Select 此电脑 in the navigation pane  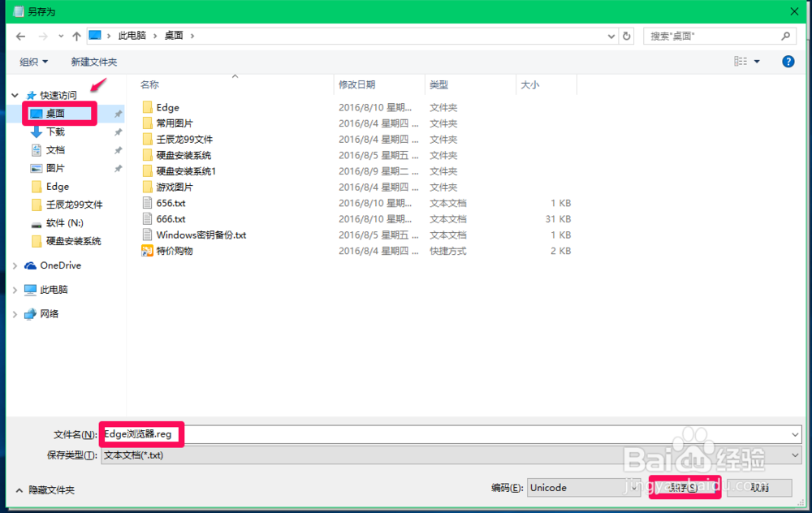click(x=55, y=290)
